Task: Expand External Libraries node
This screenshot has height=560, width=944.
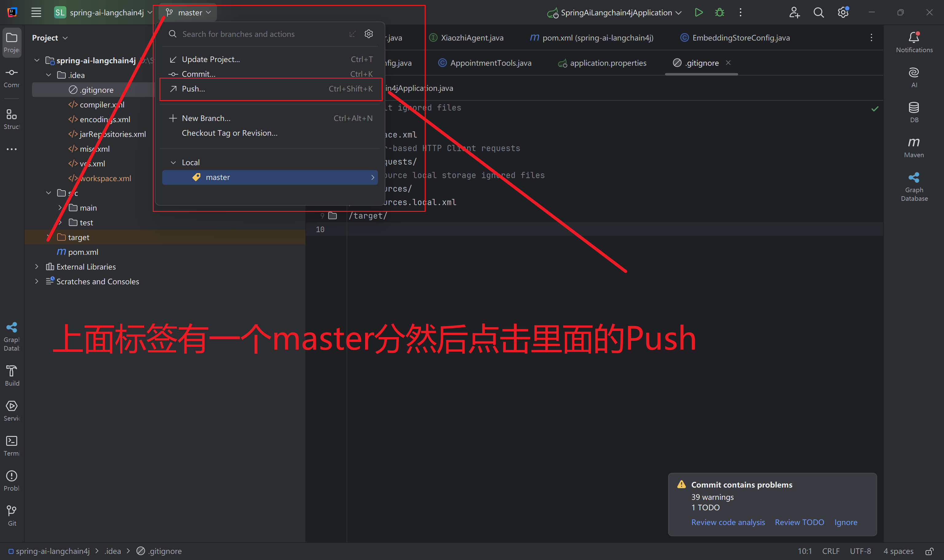Action: click(x=37, y=266)
